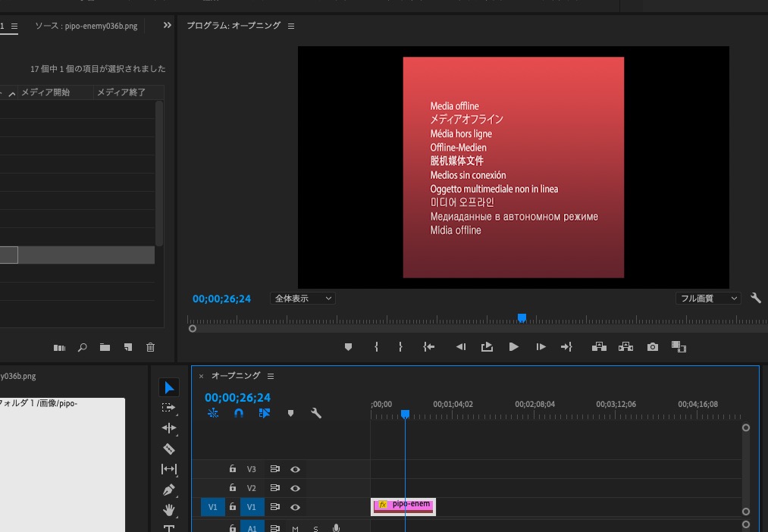This screenshot has width=768, height=532.
Task: Select the Razor tool in the tools panel
Action: pyautogui.click(x=169, y=449)
